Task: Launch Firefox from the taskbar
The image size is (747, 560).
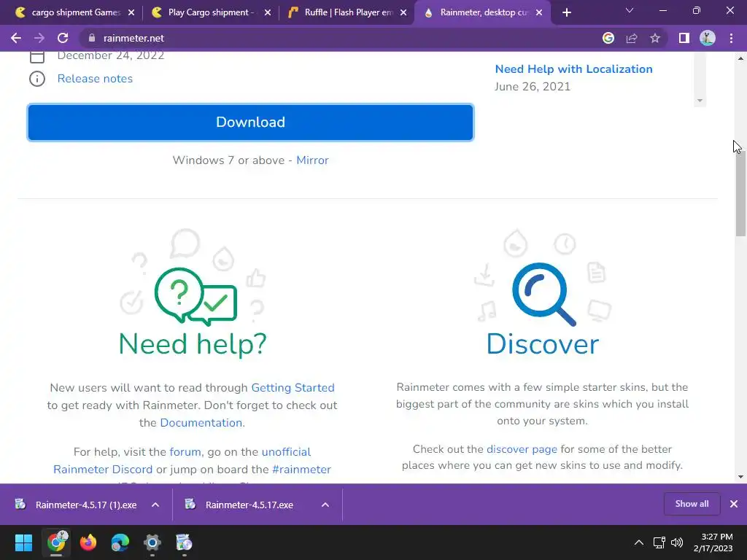Action: tap(88, 542)
